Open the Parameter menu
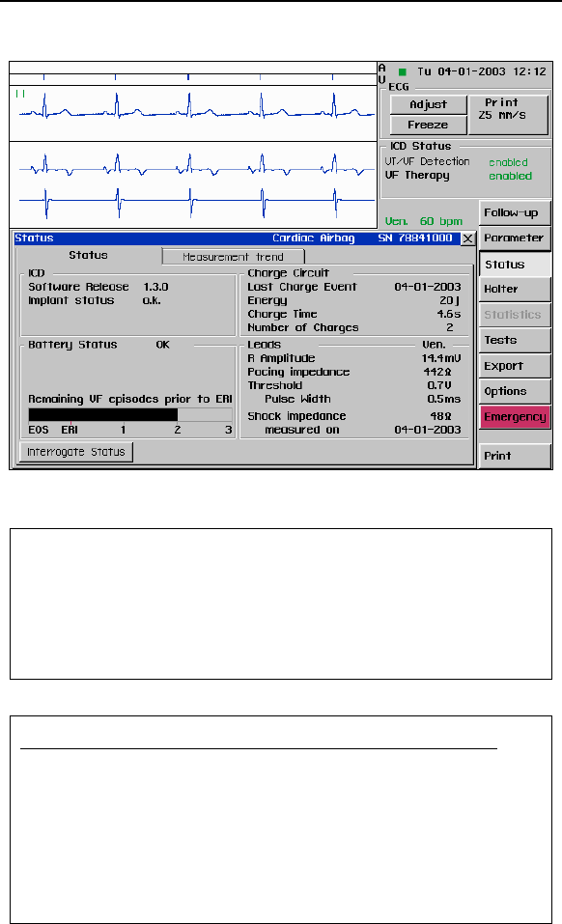This screenshot has width=562, height=924. point(515,238)
